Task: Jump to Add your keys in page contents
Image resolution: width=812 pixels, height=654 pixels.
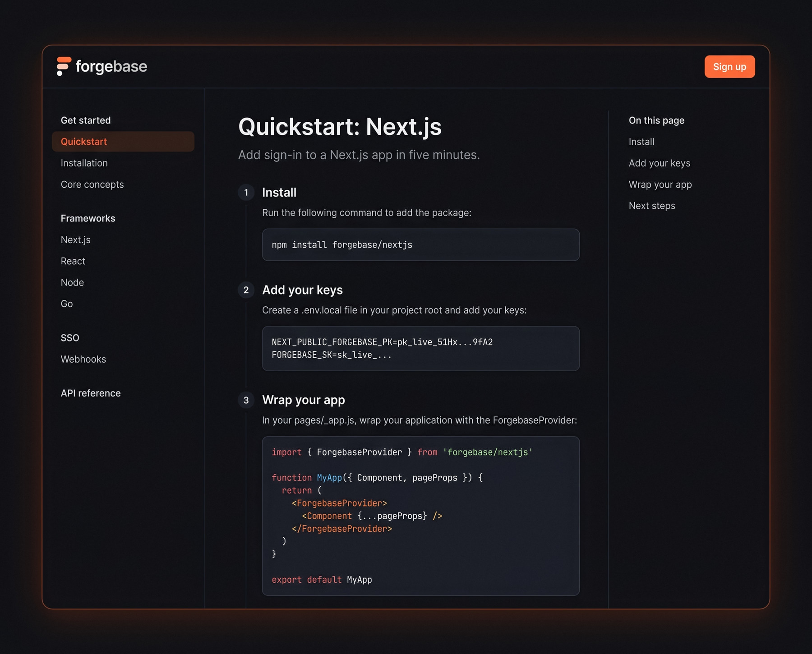Action: [x=660, y=163]
